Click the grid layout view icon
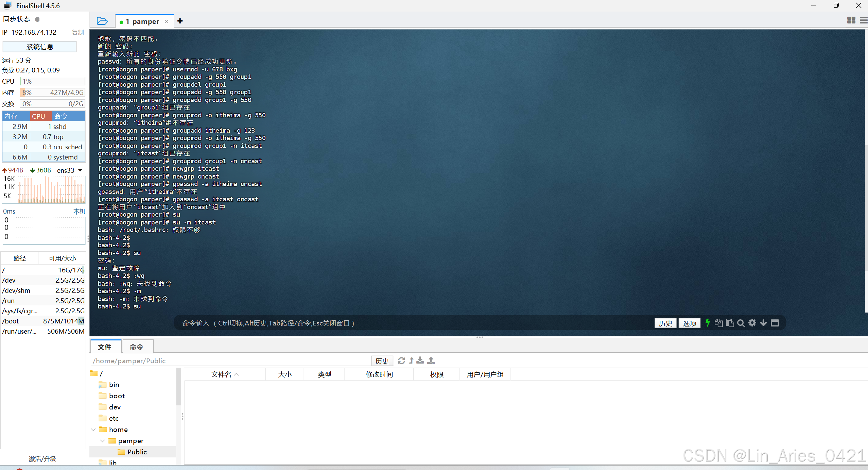Viewport: 868px width, 470px height. 851,20
